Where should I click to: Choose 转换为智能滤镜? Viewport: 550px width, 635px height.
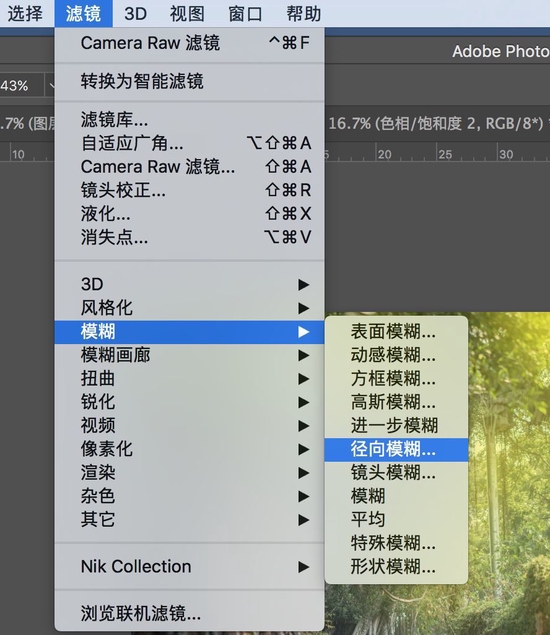(x=189, y=81)
